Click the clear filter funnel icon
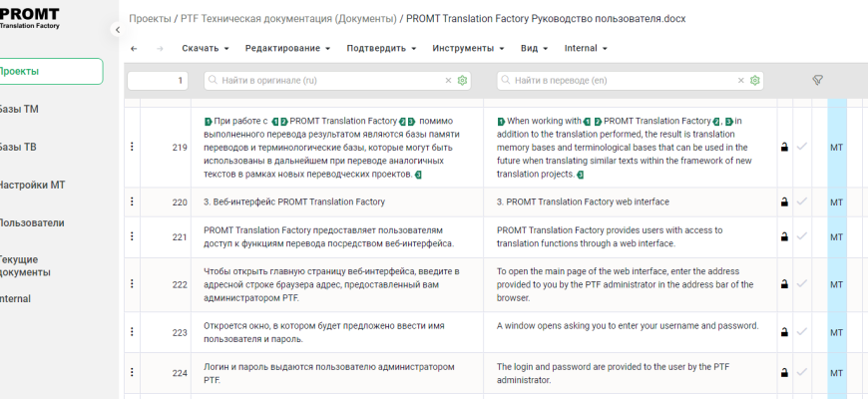Image resolution: width=868 pixels, height=399 pixels. click(817, 80)
